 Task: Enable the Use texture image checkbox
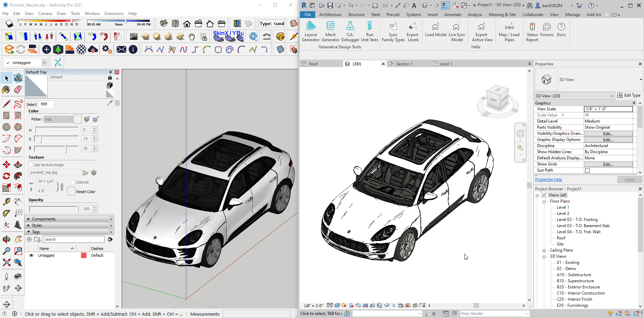31,165
